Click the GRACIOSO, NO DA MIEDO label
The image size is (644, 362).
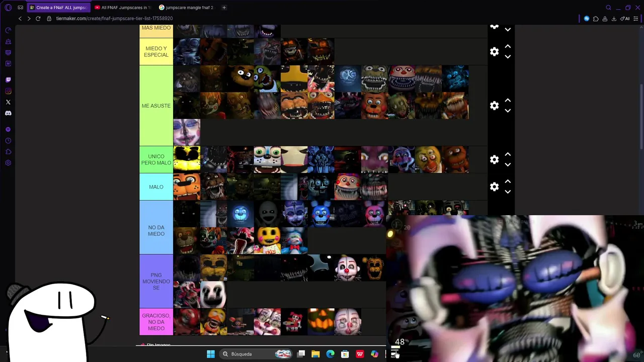pyautogui.click(x=156, y=322)
